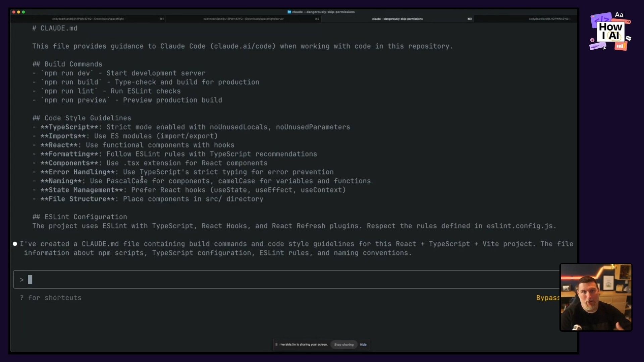Click the '## ESLint Configuration' heading
Screen dimensions: 644x362
pyautogui.click(x=80, y=217)
